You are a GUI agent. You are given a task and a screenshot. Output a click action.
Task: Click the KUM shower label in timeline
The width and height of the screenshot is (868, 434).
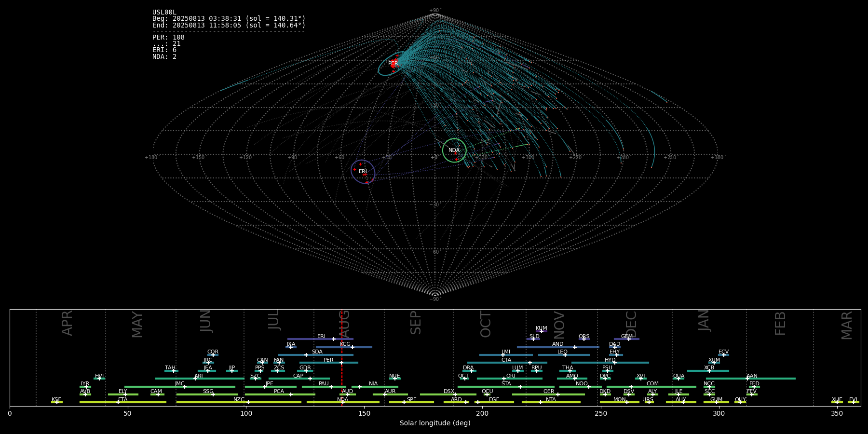coord(542,328)
